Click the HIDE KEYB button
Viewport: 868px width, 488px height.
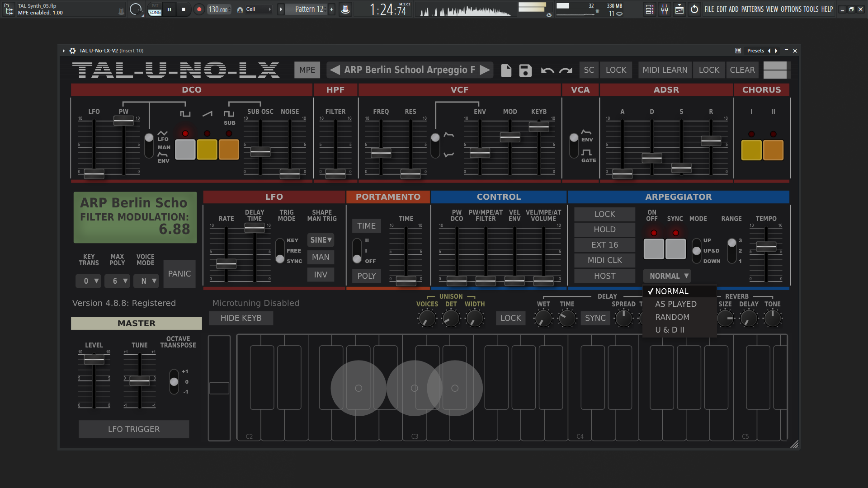coord(241,318)
